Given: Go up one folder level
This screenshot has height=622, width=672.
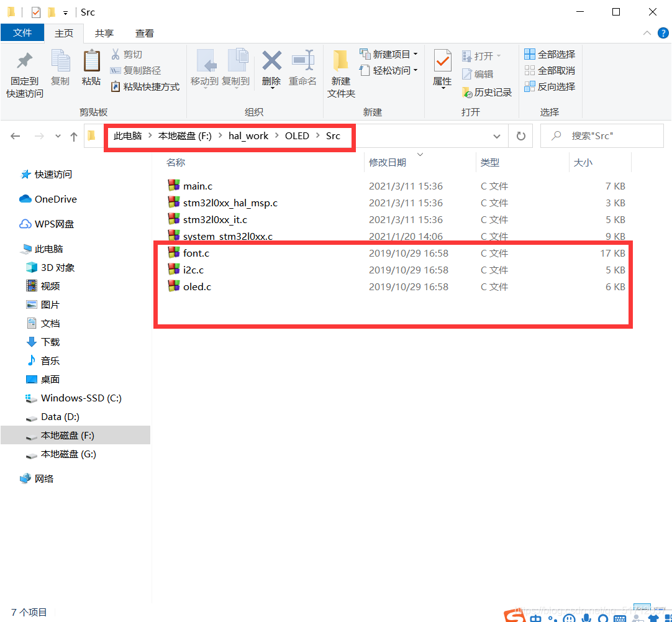Looking at the screenshot, I should 74,136.
